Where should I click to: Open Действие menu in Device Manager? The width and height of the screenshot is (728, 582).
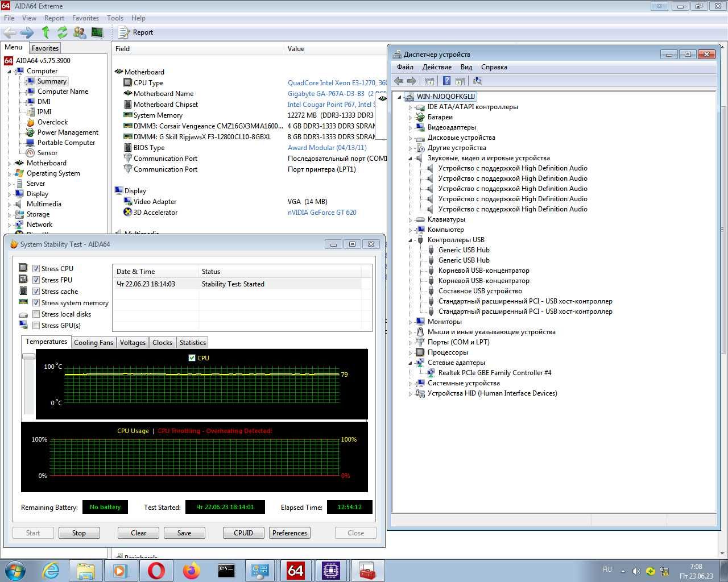(x=437, y=67)
